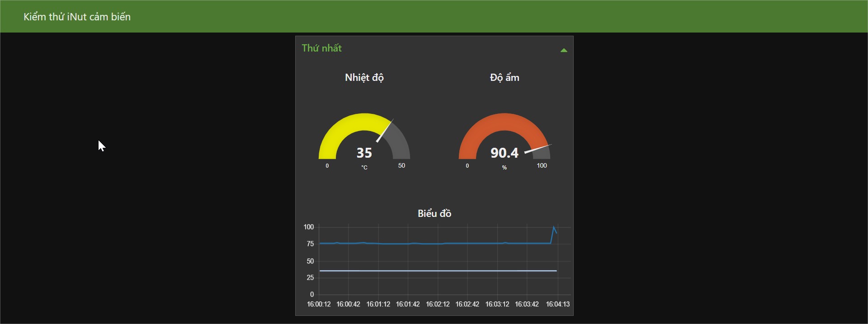868x324 pixels.
Task: Collapse the Thứ nhất group arrow
Action: pyautogui.click(x=563, y=50)
